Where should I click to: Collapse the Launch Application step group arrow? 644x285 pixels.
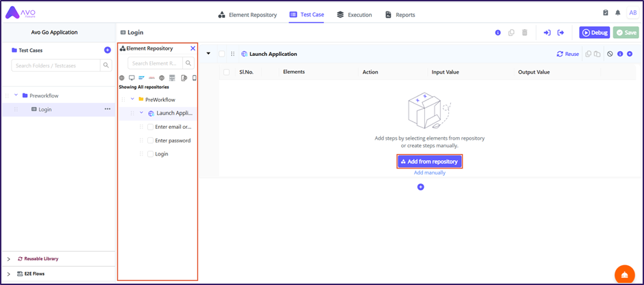coord(209,54)
